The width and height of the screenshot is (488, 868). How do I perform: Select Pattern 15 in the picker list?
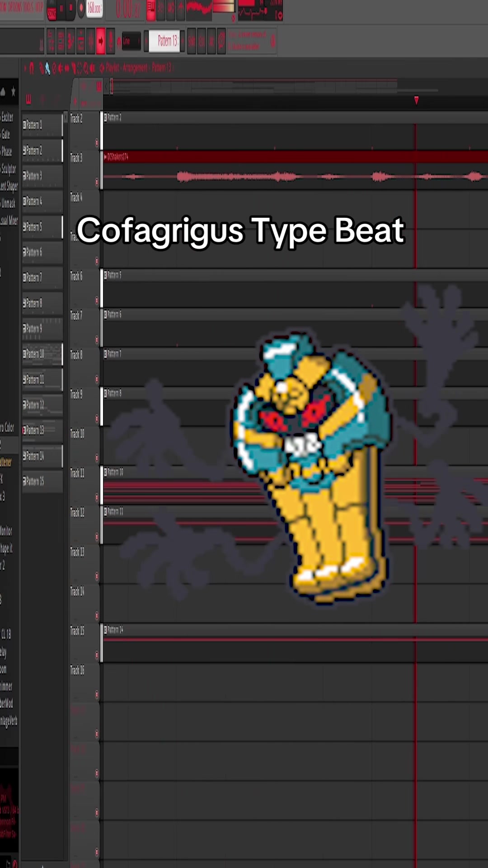tap(42, 481)
